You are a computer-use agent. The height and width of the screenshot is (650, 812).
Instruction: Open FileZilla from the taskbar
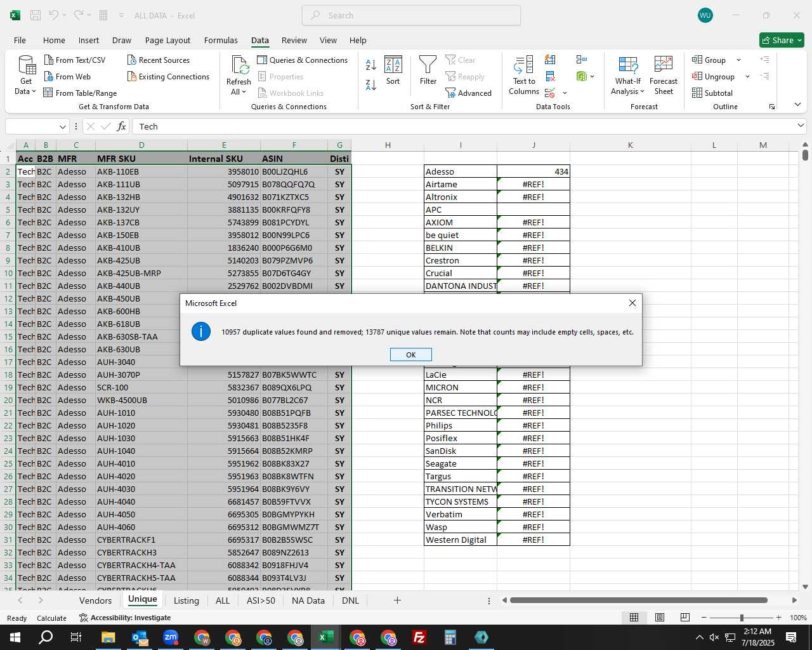pos(419,637)
